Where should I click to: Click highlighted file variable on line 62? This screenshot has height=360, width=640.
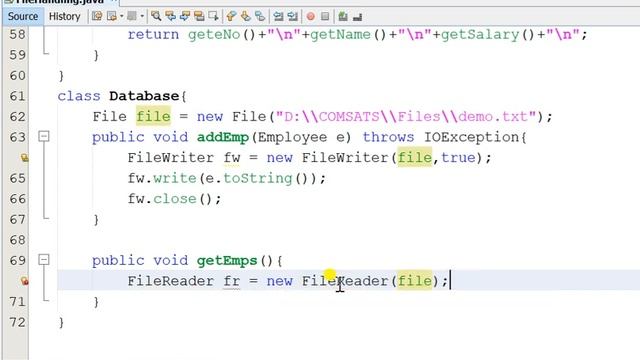click(153, 117)
